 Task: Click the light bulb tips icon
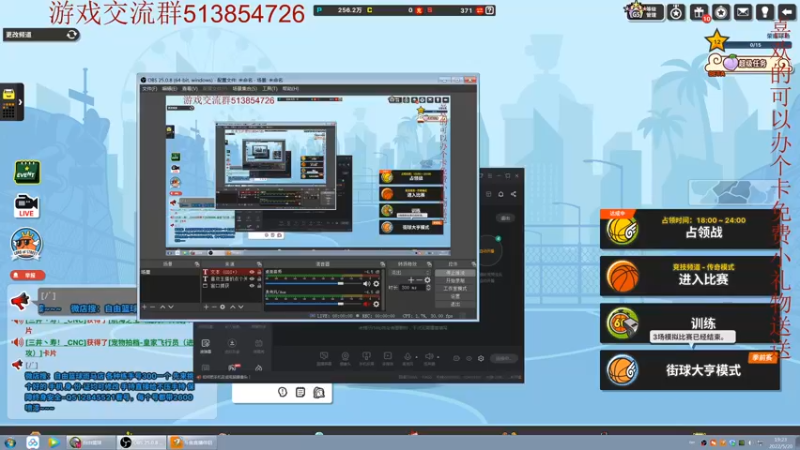[765, 12]
